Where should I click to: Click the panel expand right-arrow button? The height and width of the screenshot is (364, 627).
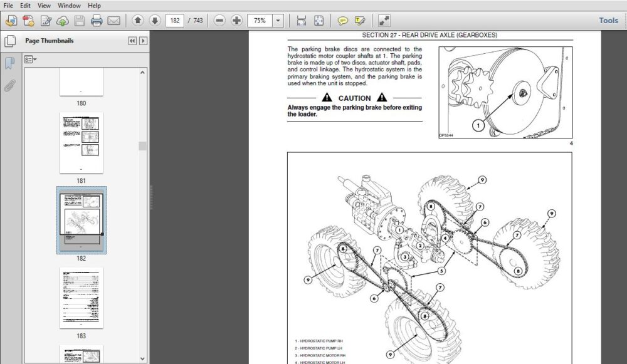click(x=143, y=41)
